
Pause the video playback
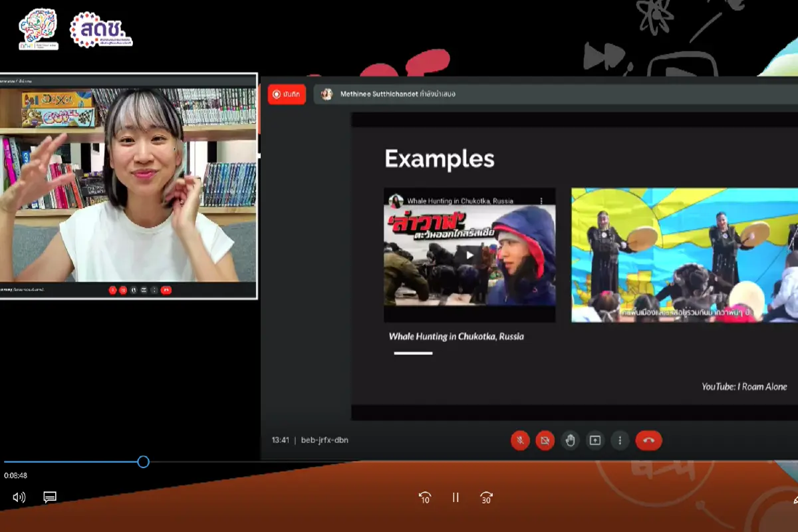(x=456, y=497)
